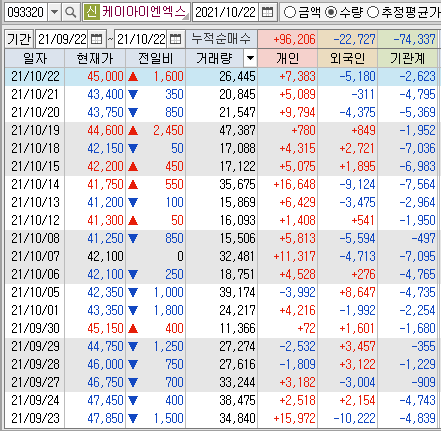Click the red up arrow for 21/10/19
The width and height of the screenshot is (441, 431).
tap(133, 131)
